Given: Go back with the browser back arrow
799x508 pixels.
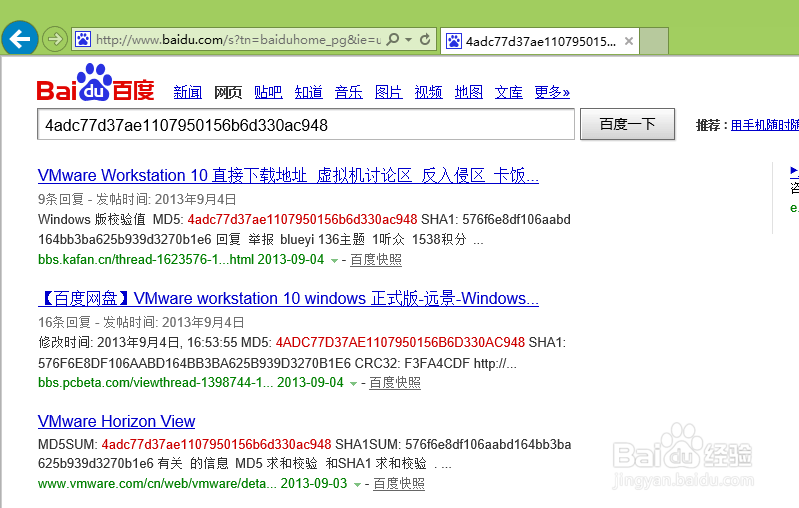Looking at the screenshot, I should pos(19,38).
